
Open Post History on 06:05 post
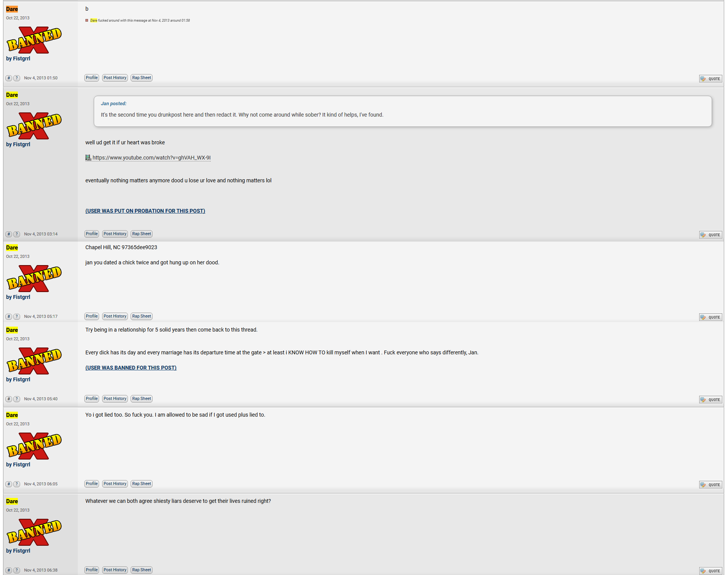pyautogui.click(x=115, y=484)
